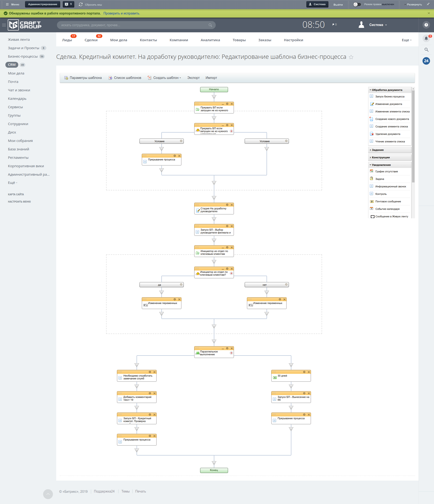Collapse the left menu with hamburger toggle
434x504 pixels.
pos(4,25)
